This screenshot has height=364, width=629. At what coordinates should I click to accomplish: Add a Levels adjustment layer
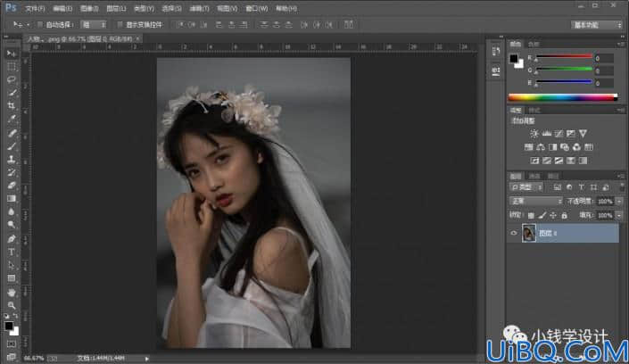tap(546, 134)
